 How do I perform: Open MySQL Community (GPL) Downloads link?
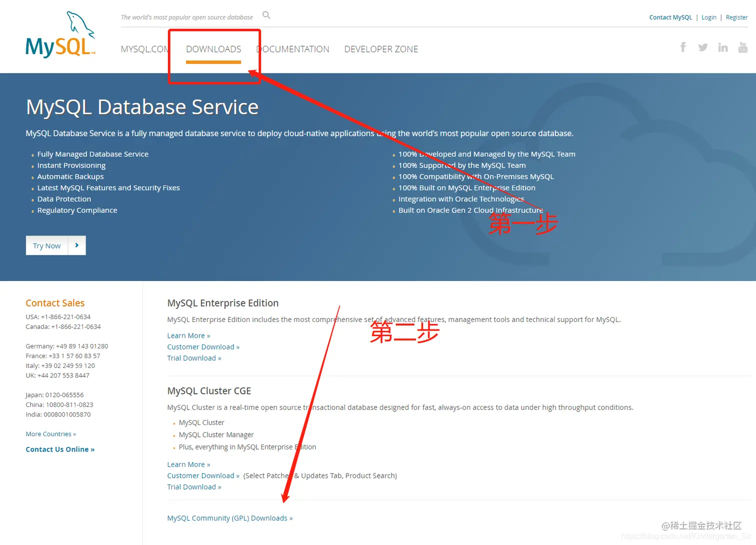coord(230,518)
